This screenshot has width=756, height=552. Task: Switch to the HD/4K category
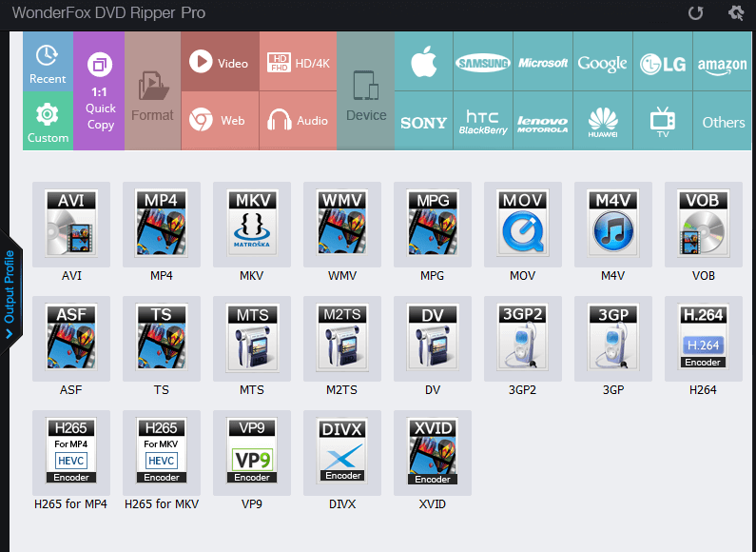(298, 61)
